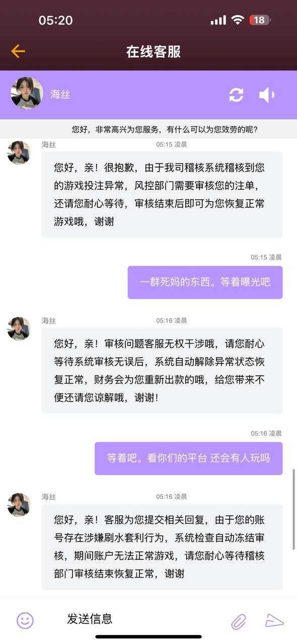The width and height of the screenshot is (297, 644).
Task: Select the 还会有人玩吗 purple message bubble
Action: click(189, 458)
